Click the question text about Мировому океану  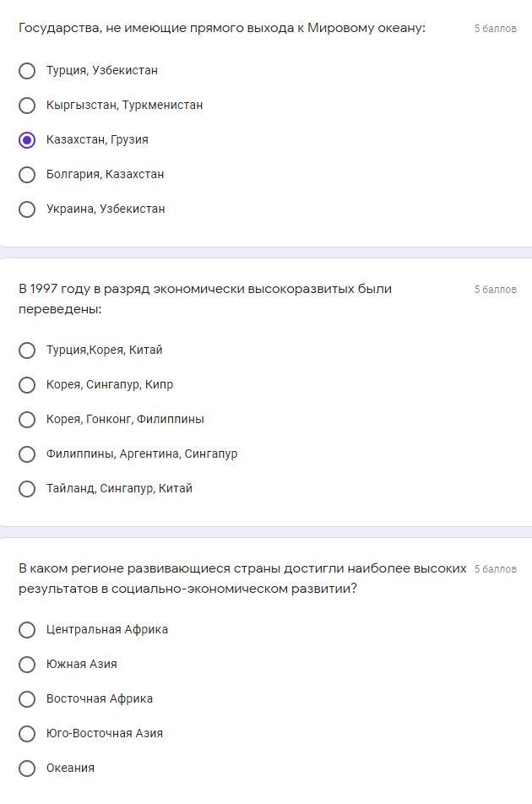point(221,28)
